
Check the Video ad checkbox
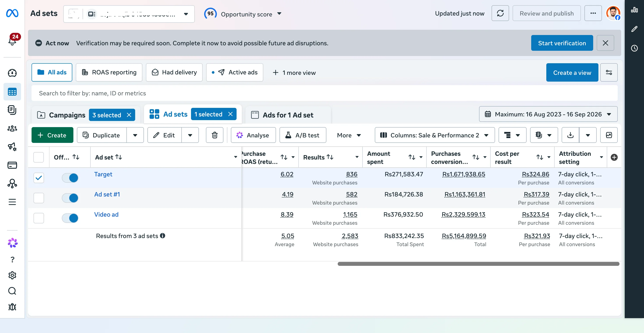coord(39,218)
